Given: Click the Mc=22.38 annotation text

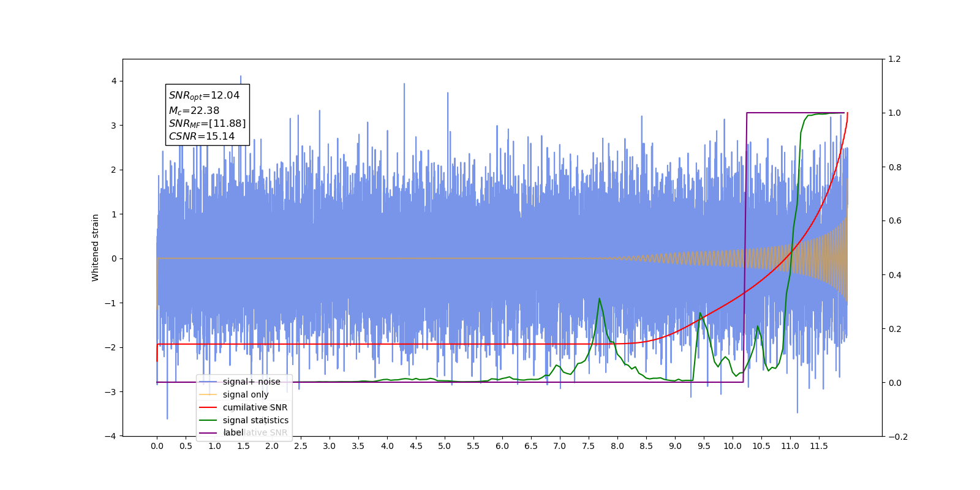Looking at the screenshot, I should click(x=194, y=111).
